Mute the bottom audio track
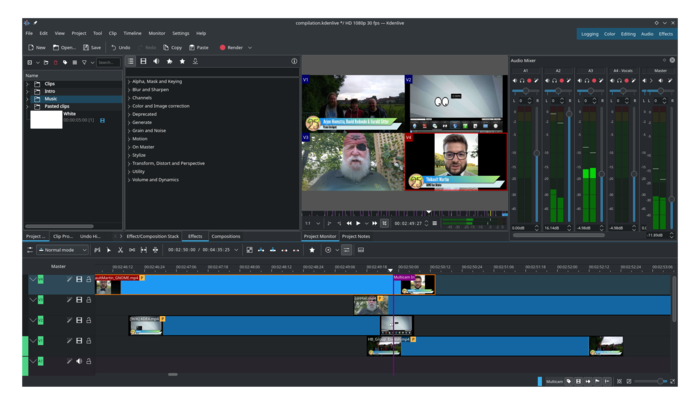The image size is (700, 413). pos(79,361)
